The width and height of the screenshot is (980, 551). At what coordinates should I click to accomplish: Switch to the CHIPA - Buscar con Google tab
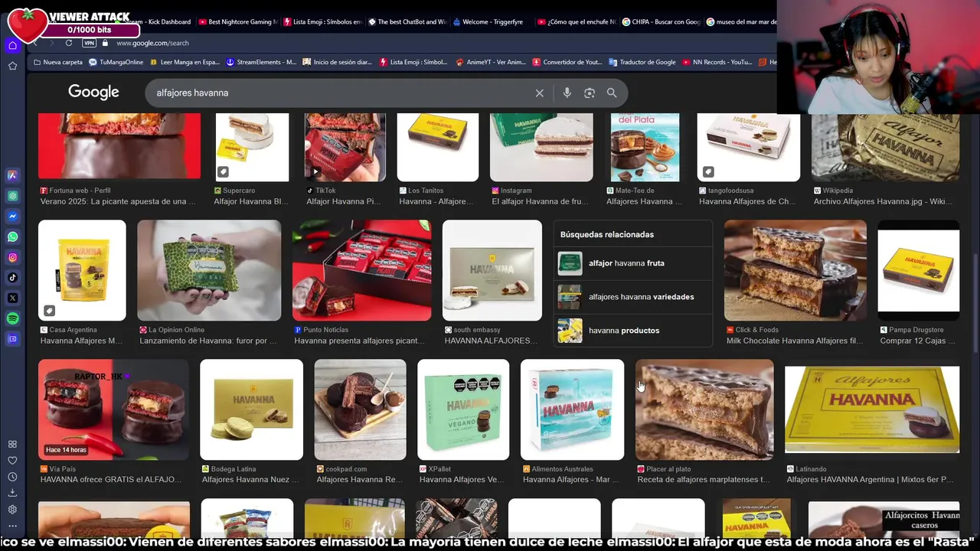pyautogui.click(x=661, y=21)
